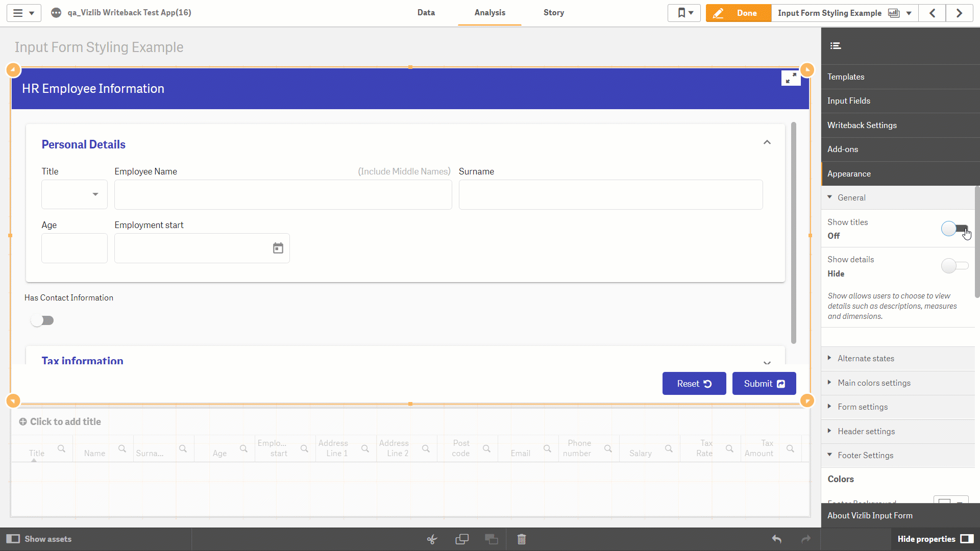Click the duplicate object icon

coord(462,539)
